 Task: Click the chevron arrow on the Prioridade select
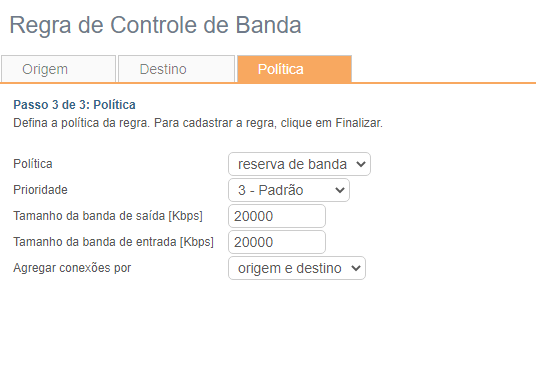tap(339, 190)
